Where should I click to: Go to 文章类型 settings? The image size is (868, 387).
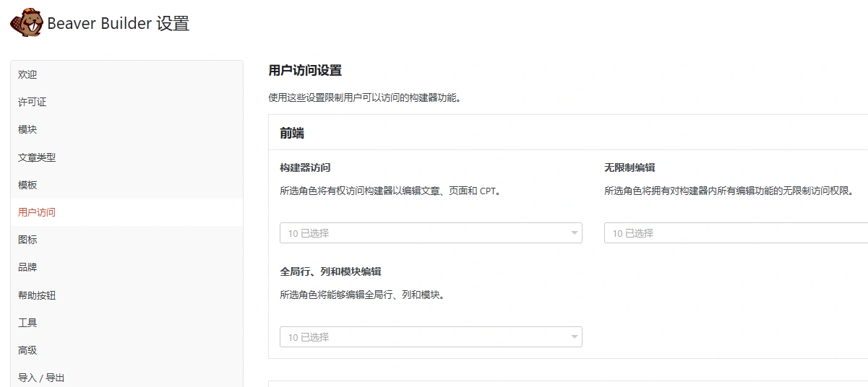click(127, 157)
